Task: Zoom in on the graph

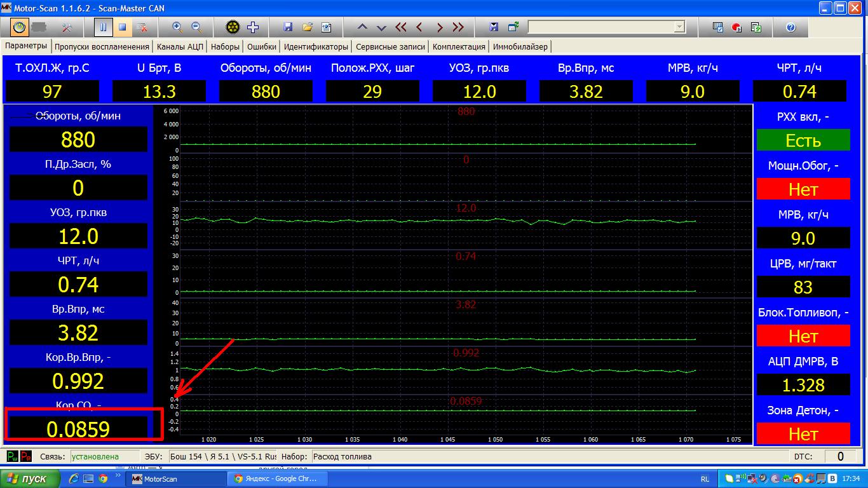Action: tap(177, 27)
